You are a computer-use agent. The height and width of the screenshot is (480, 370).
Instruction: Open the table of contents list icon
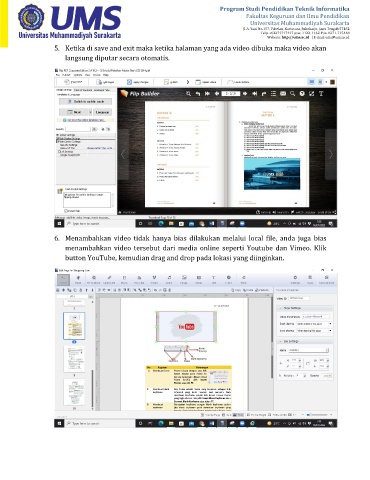coord(273,94)
